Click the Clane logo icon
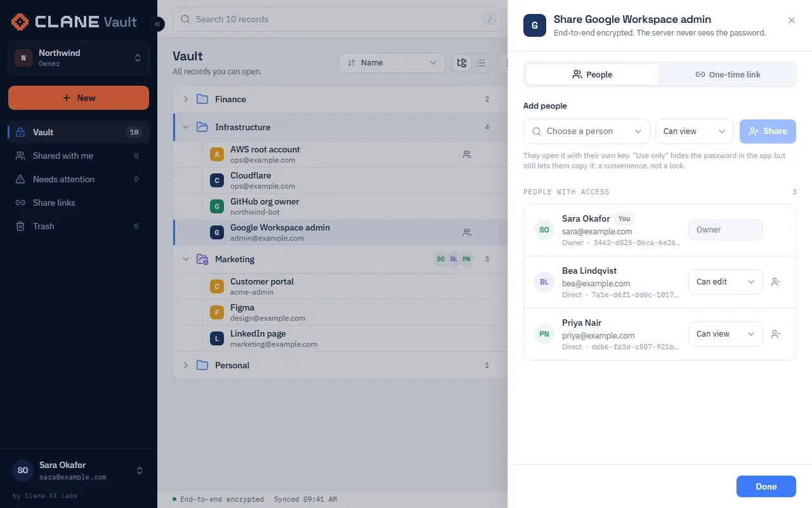 pos(20,22)
